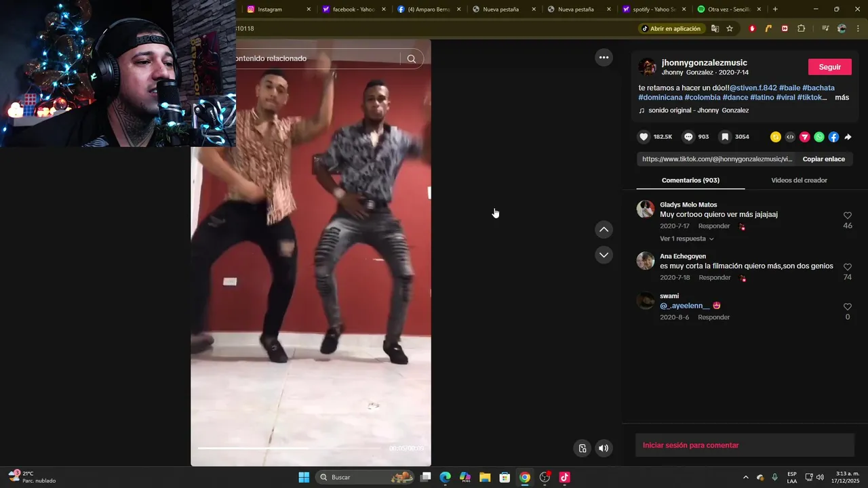Like Ana Echegoyen's comment
The image size is (868, 488).
pos(848,267)
